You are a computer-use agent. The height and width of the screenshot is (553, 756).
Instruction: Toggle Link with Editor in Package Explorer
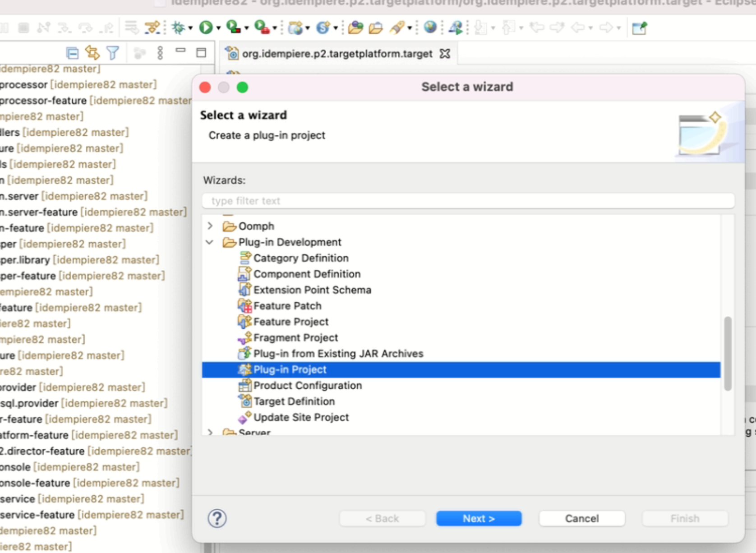tap(92, 53)
